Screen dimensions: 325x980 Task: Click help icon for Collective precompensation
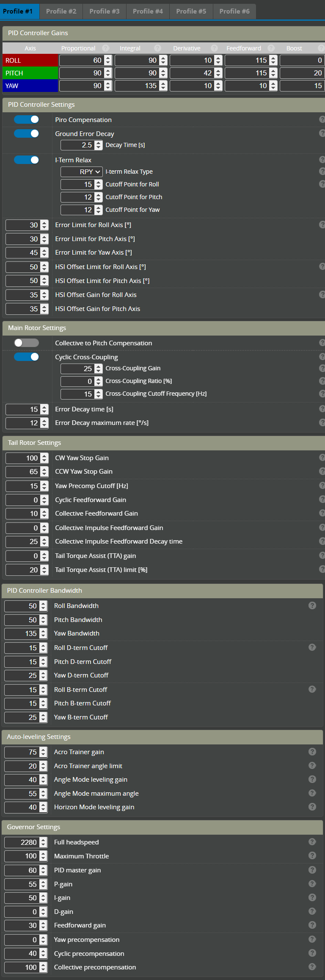pyautogui.click(x=312, y=967)
